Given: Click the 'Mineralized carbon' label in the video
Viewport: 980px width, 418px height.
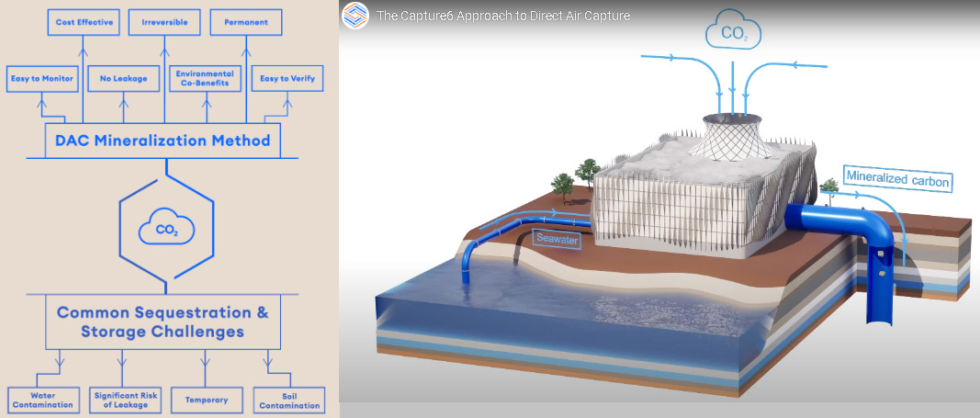Looking at the screenshot, I should tap(898, 178).
